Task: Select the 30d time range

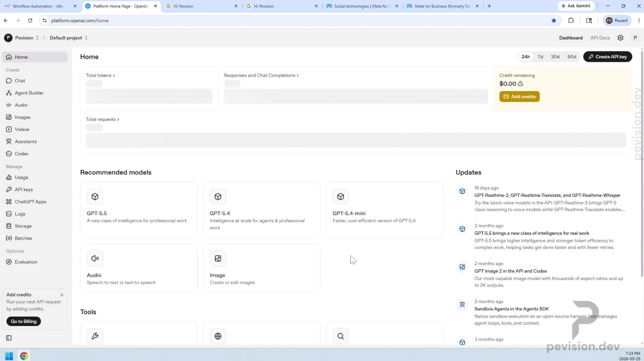Action: click(555, 57)
